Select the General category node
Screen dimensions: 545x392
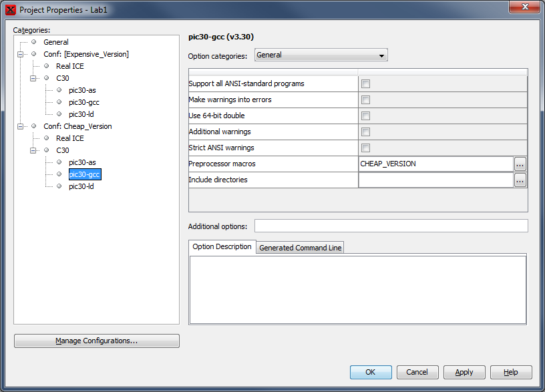(56, 42)
